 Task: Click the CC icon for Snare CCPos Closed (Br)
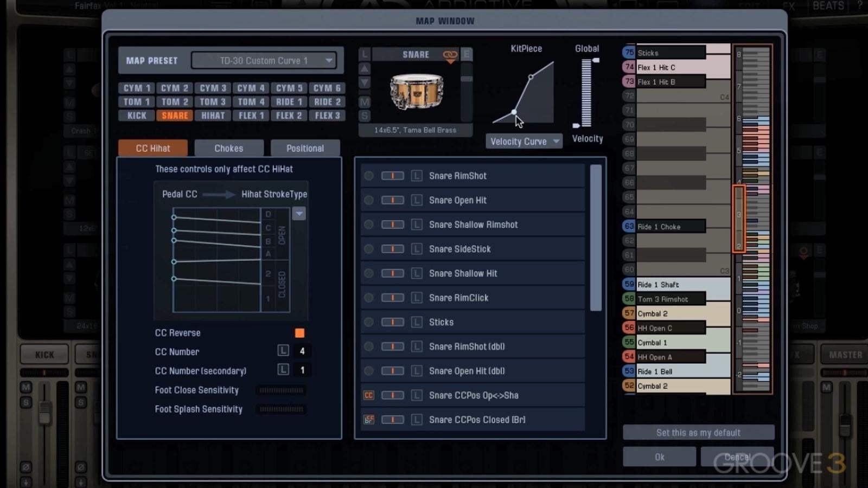pos(369,420)
